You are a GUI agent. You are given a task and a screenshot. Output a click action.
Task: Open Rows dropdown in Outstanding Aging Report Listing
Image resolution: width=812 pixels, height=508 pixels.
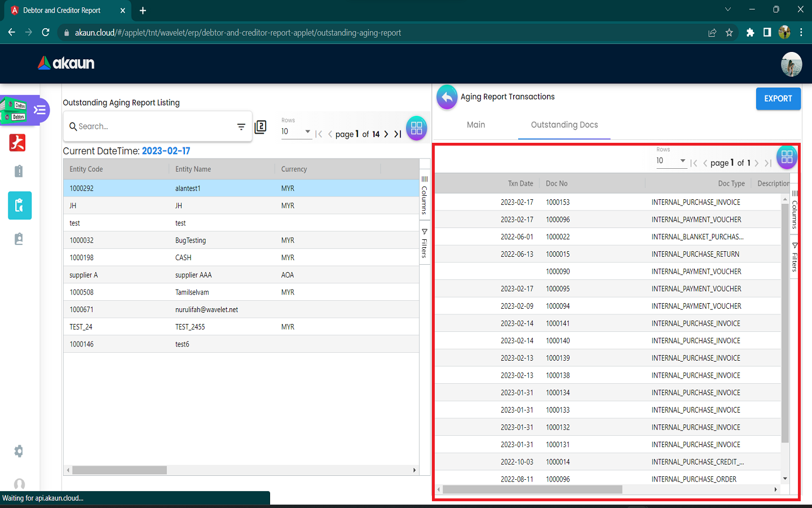(x=296, y=132)
